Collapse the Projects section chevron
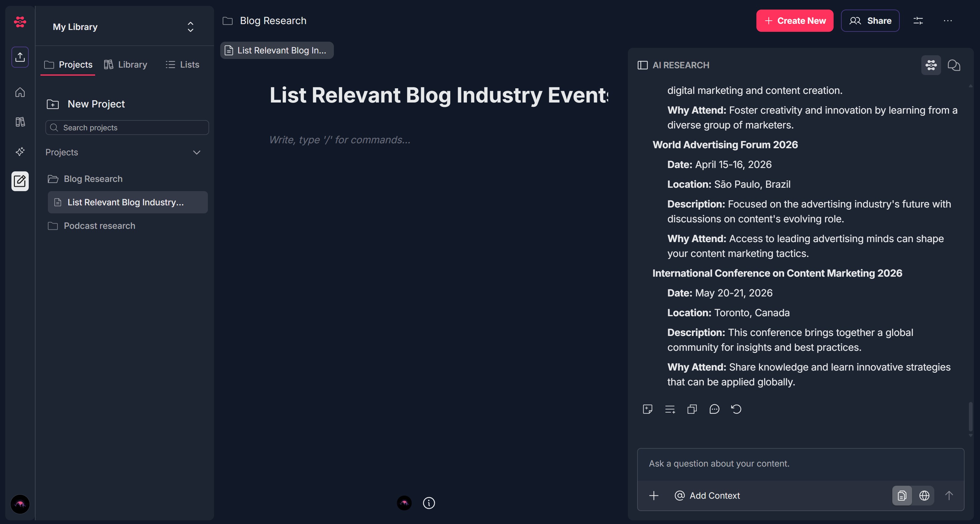Image resolution: width=980 pixels, height=524 pixels. (x=196, y=153)
